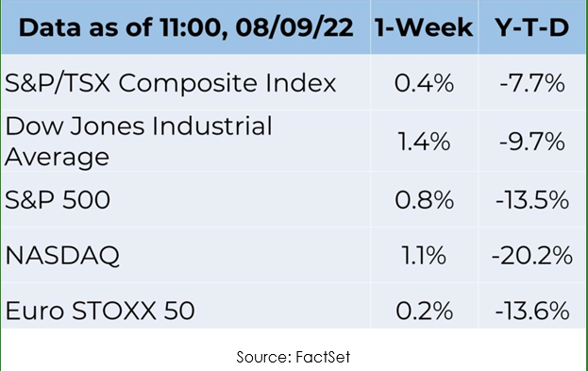Click the Euro STOXX -13.6% year-to-date value
Viewport: 588px width, 371px height.
coord(532,311)
